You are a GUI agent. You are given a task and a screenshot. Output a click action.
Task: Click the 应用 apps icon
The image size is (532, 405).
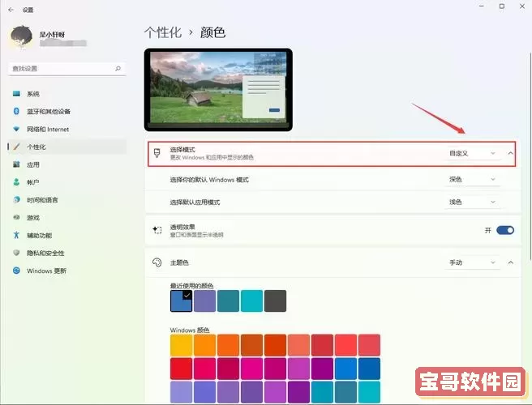click(16, 164)
